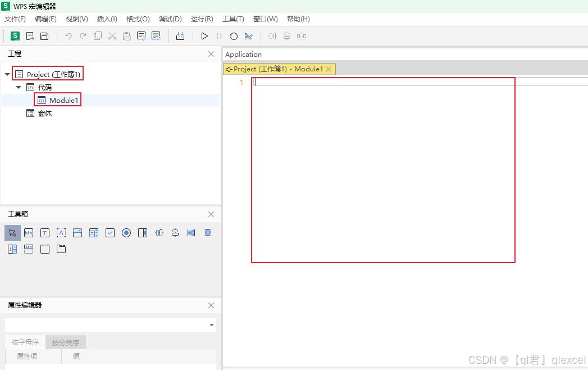Image resolution: width=588 pixels, height=370 pixels.
Task: Open the 编辑(E) menu
Action: (45, 19)
